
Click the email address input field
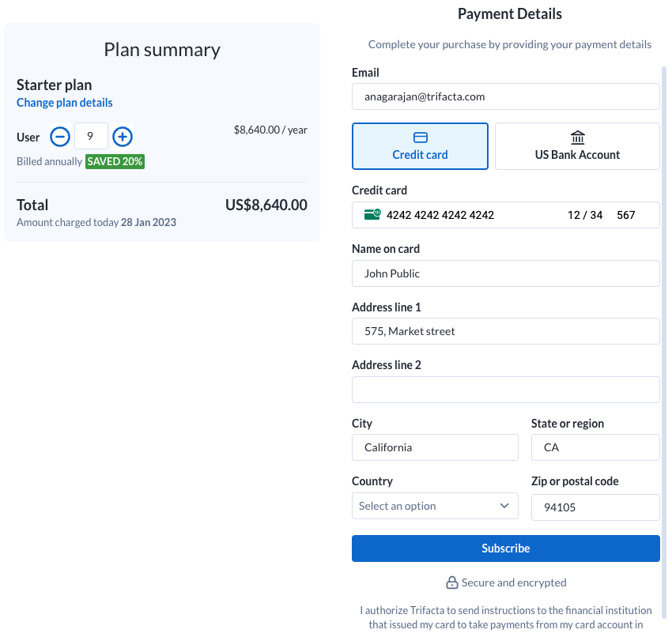click(505, 96)
